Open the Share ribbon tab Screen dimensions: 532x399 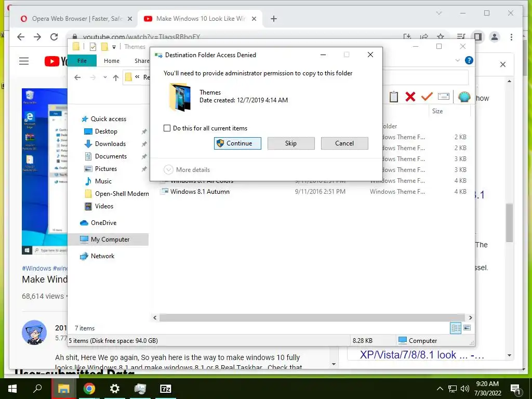142,61
